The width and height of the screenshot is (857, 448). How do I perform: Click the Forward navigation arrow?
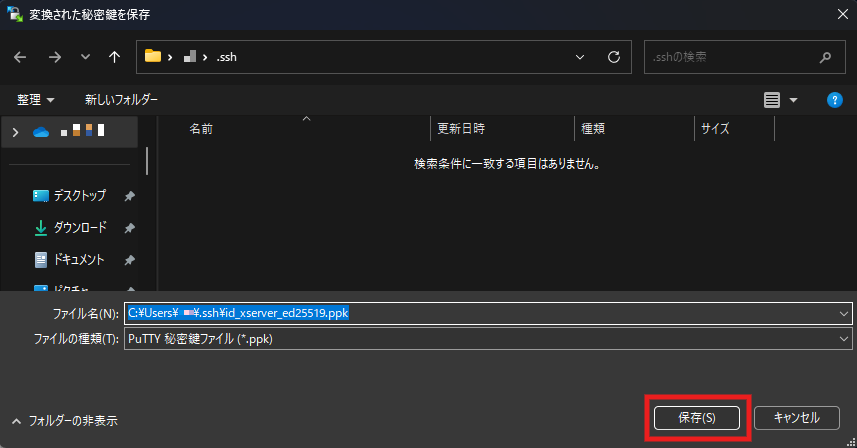[54, 57]
